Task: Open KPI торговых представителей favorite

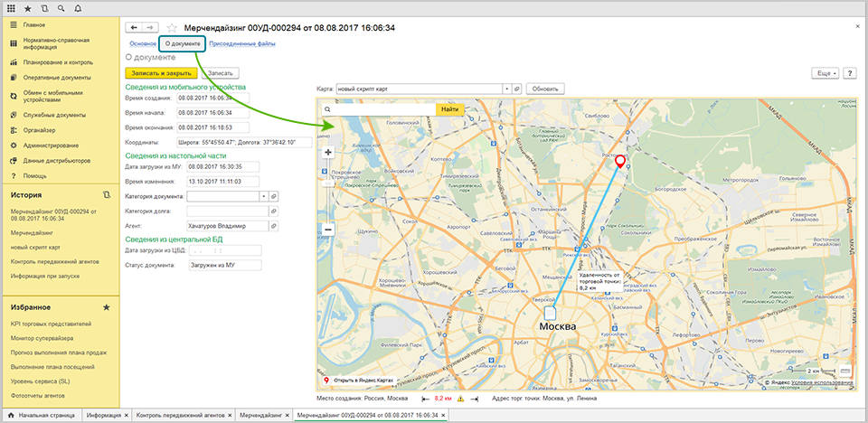Action: click(51, 324)
